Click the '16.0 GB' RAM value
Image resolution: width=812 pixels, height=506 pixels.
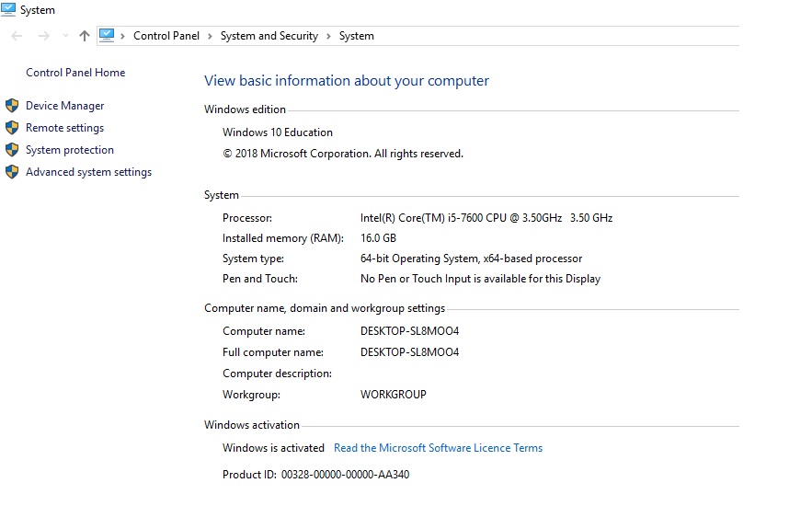point(378,238)
